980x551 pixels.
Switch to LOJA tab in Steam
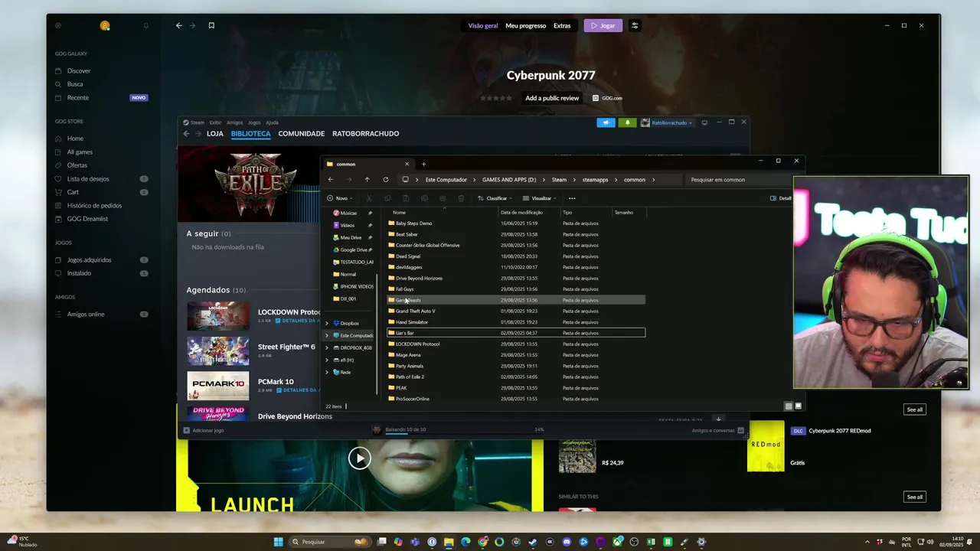click(215, 133)
